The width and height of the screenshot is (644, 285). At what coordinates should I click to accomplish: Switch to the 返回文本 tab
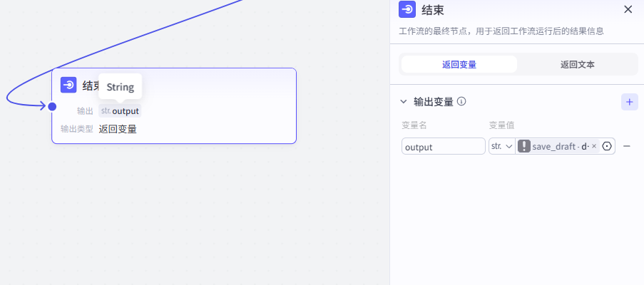[x=577, y=64]
